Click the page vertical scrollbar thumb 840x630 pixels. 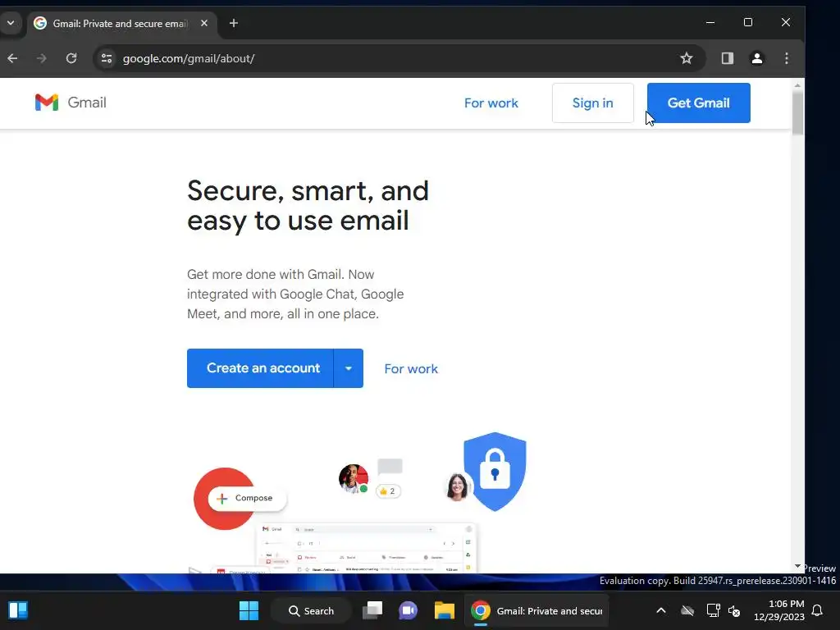(797, 113)
